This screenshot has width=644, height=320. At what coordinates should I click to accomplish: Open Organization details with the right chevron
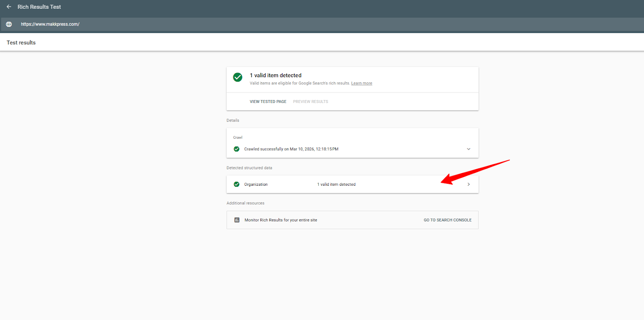tap(469, 185)
